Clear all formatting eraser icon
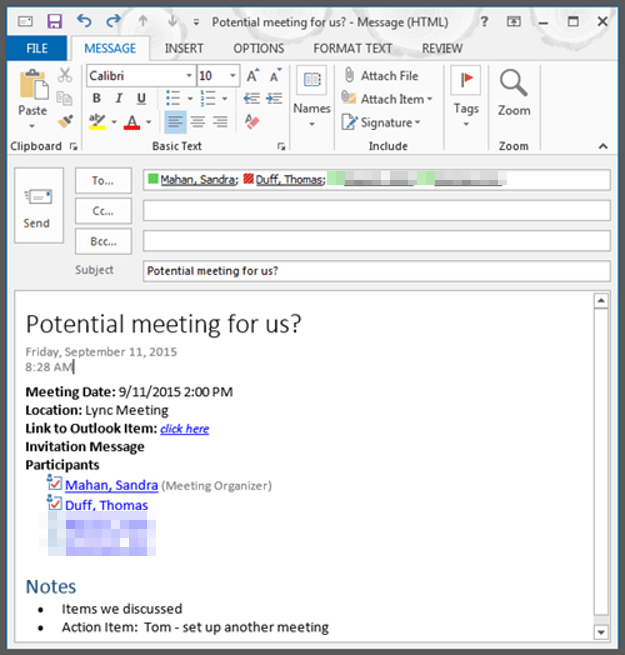 coord(252,122)
